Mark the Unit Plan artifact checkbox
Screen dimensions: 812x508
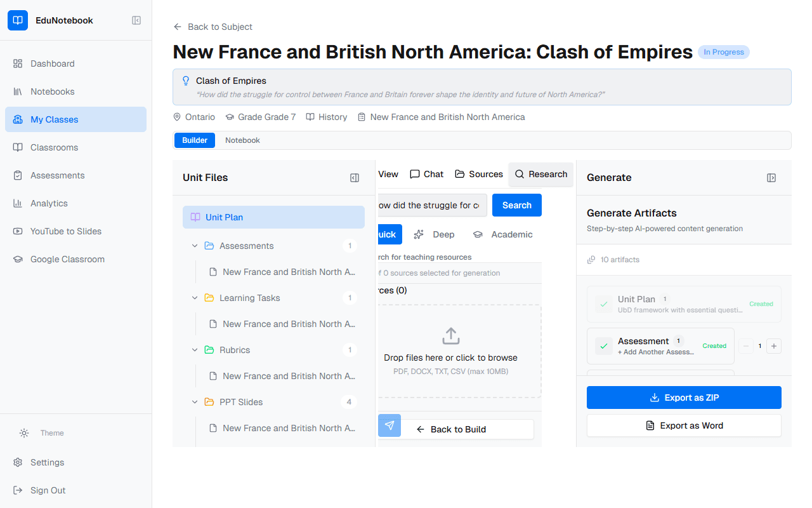coord(603,304)
